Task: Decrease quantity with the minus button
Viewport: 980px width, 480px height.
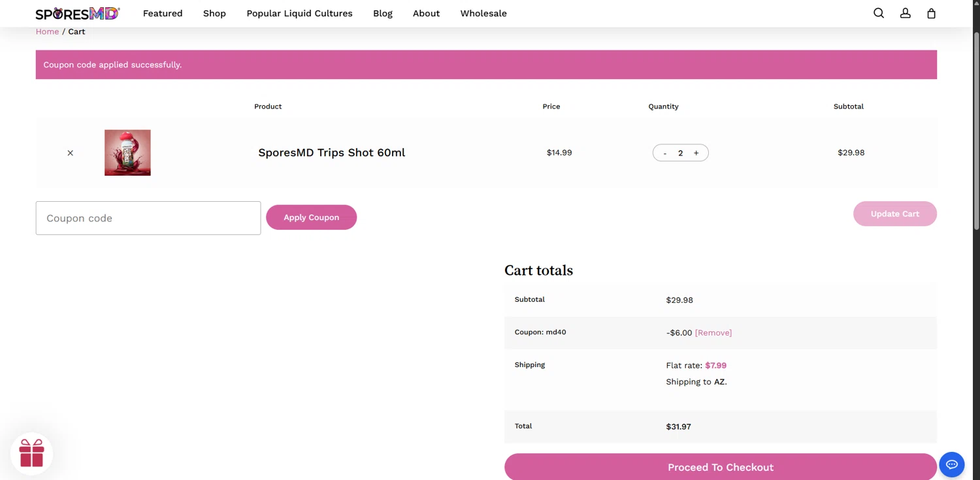Action: point(664,153)
